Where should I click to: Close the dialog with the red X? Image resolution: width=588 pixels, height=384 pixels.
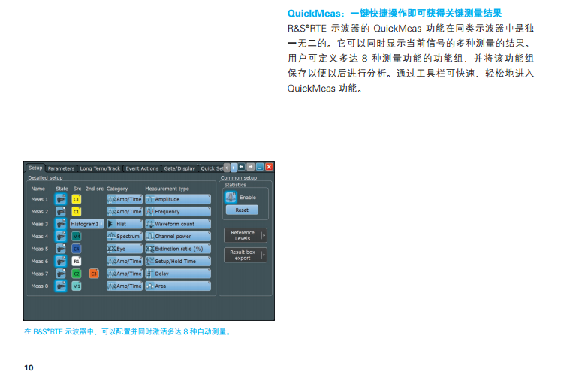(269, 167)
